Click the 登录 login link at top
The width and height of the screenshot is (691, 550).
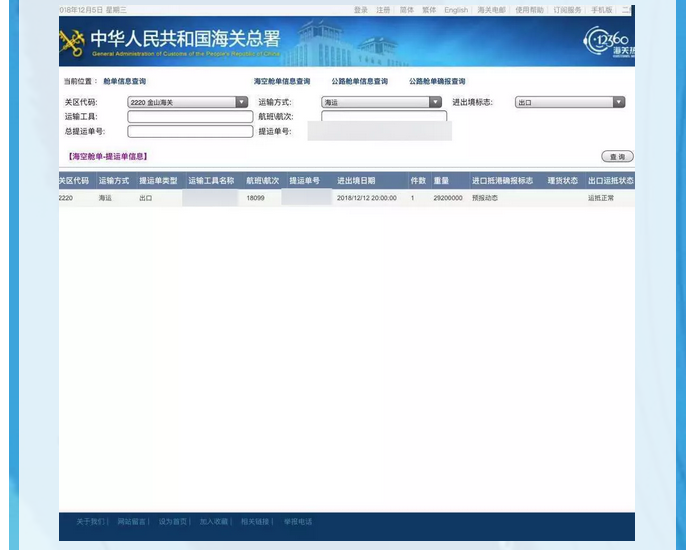point(360,10)
